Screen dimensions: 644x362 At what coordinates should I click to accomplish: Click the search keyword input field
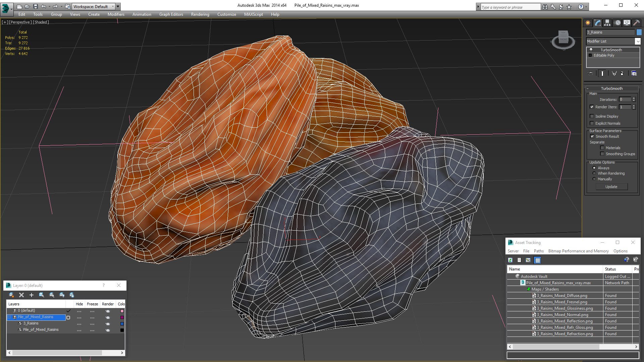click(511, 7)
